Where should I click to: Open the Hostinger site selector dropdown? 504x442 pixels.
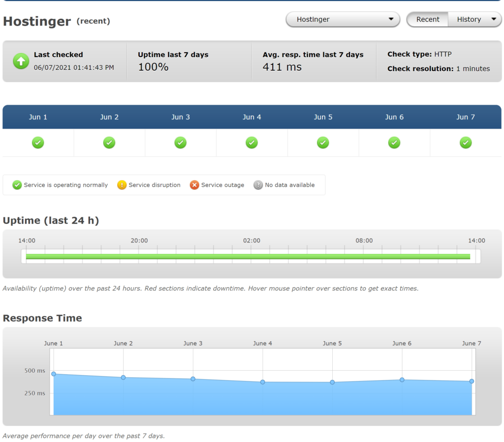(343, 20)
